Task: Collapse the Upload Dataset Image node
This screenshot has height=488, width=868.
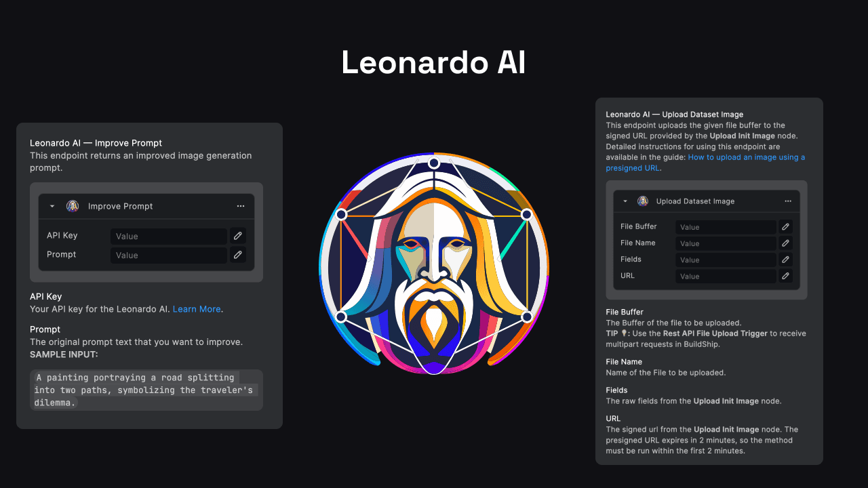Action: [x=625, y=201]
